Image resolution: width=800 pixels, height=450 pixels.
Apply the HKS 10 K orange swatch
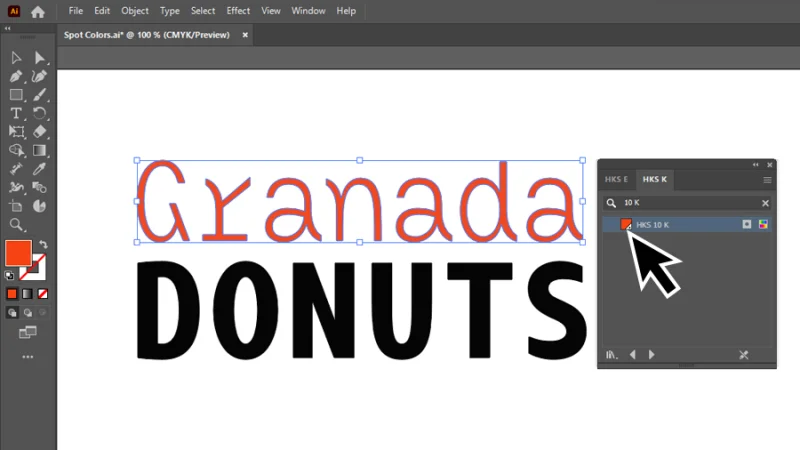tap(626, 224)
